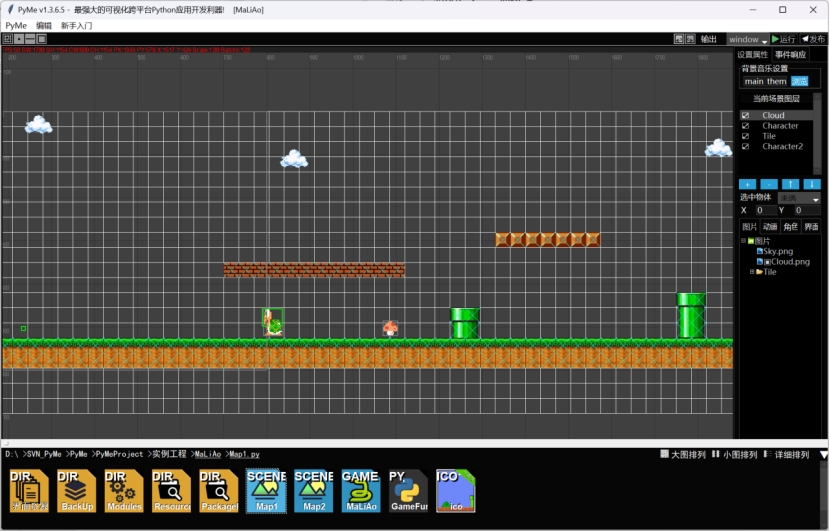Select the cloud at the scene's right edge
The image size is (830, 531).
(718, 148)
